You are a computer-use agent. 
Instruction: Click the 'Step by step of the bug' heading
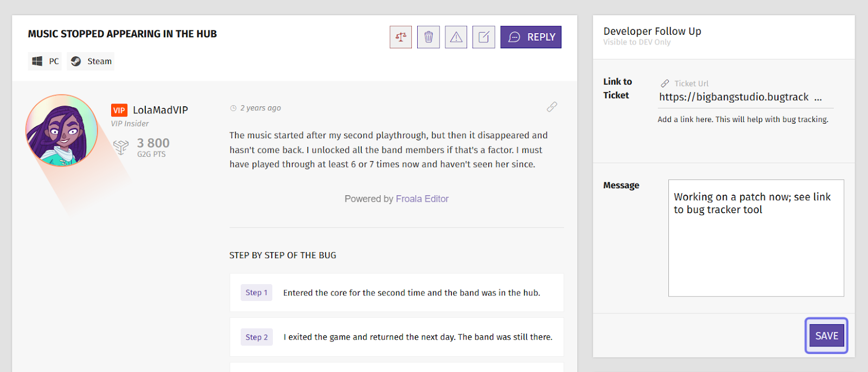tap(283, 255)
